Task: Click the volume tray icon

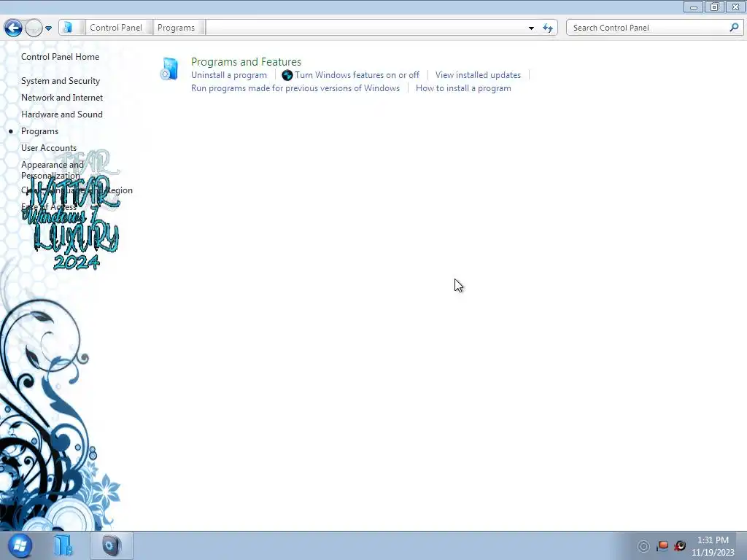Action: (x=680, y=546)
